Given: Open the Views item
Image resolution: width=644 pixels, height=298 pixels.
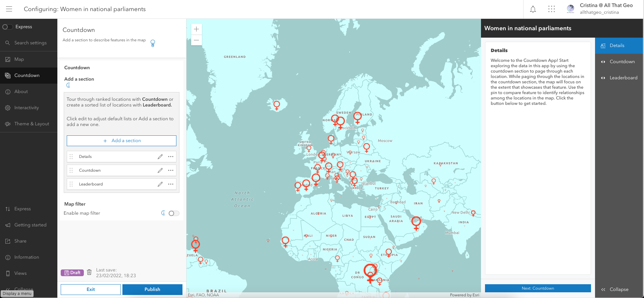Looking at the screenshot, I should (x=29, y=273).
